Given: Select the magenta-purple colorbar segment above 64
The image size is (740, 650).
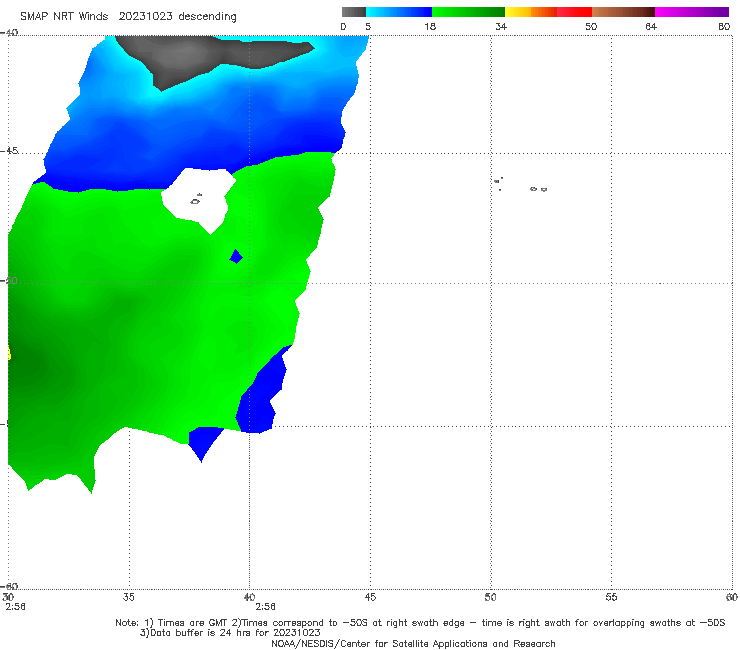Looking at the screenshot, I should pos(692,12).
